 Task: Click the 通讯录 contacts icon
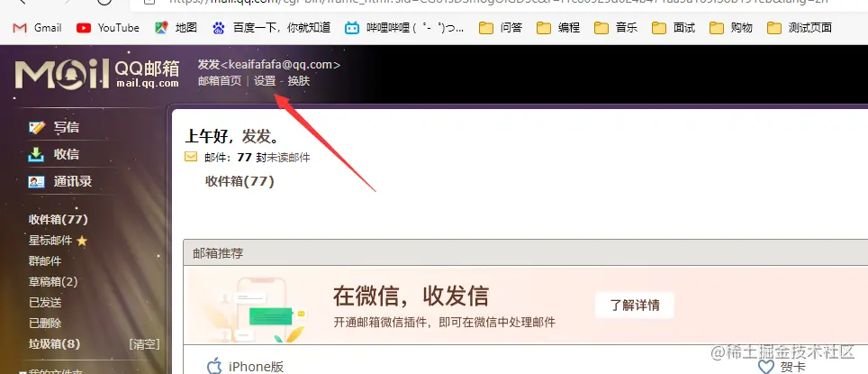37,182
